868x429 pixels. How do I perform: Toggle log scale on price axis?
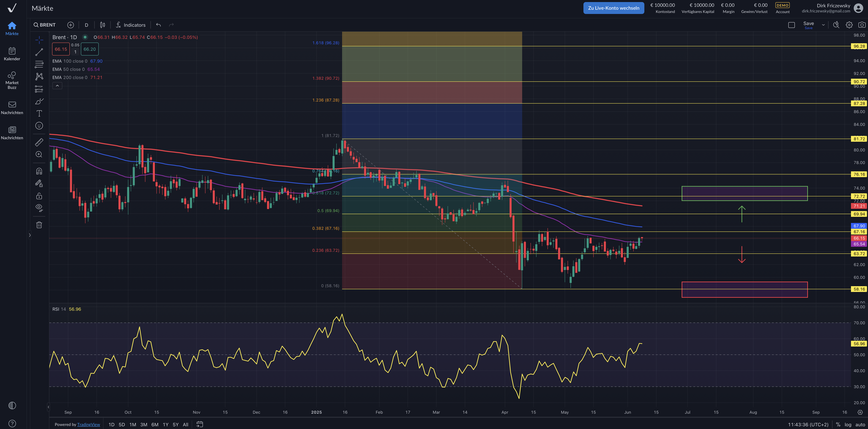click(848, 425)
